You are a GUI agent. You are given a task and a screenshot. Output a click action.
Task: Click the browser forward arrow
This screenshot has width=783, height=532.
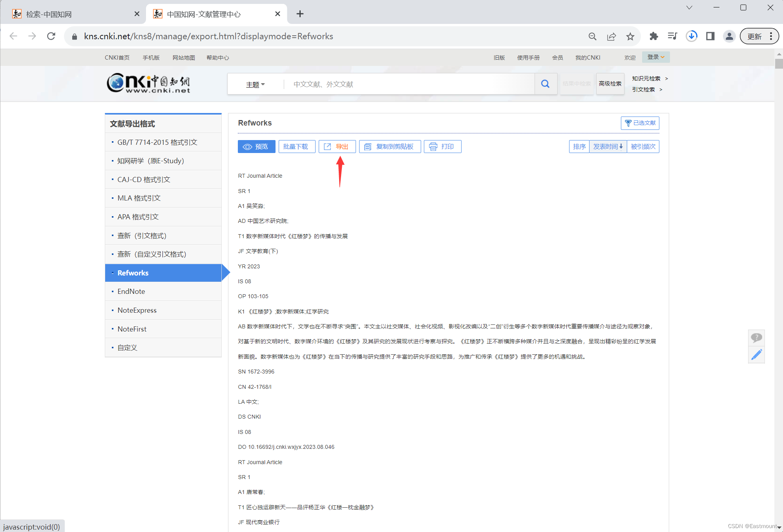coord(32,36)
